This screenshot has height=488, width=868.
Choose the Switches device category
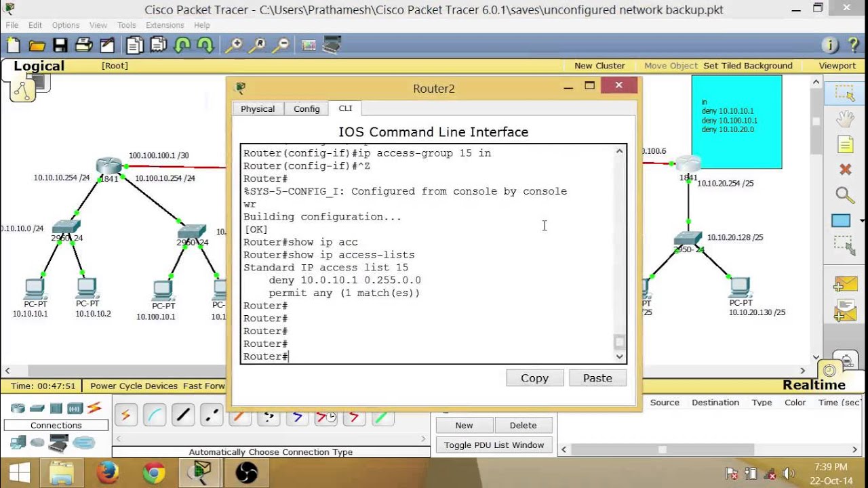click(37, 408)
